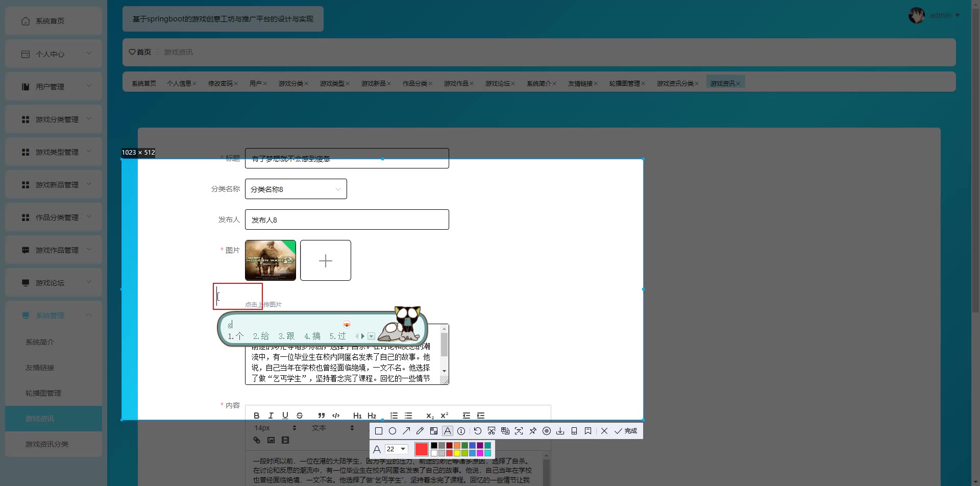Viewport: 980px width, 486px height.
Task: Click the plus box to upload image
Action: click(326, 260)
